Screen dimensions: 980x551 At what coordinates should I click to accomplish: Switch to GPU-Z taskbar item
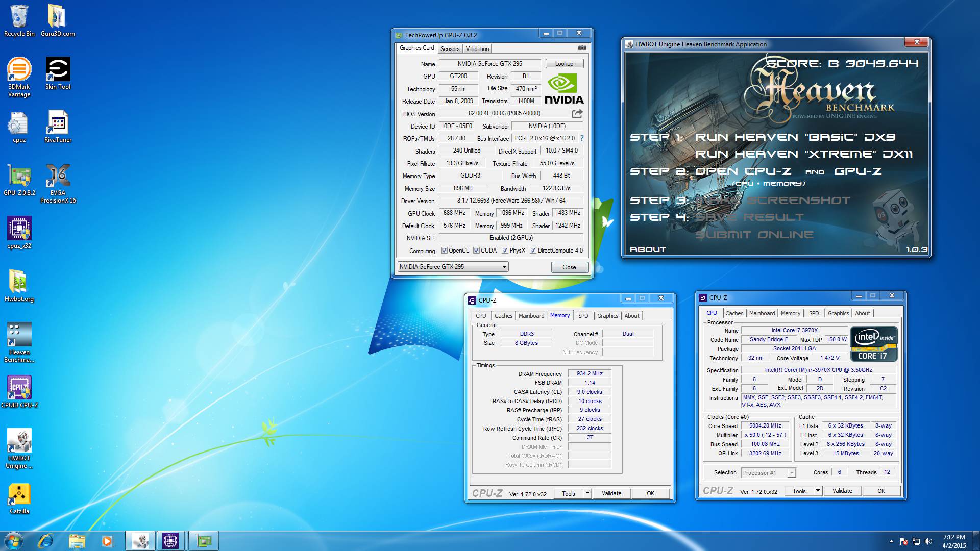[x=204, y=541]
